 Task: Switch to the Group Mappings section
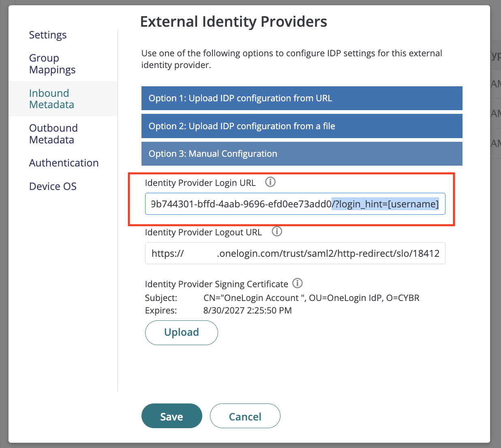point(52,64)
